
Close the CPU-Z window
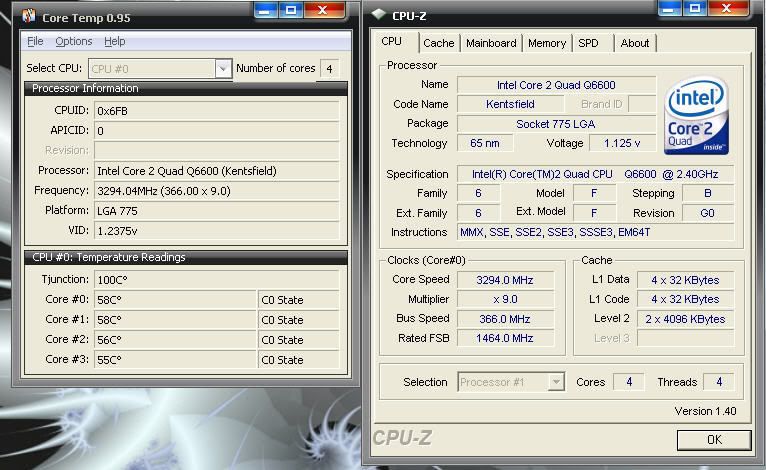[727, 8]
